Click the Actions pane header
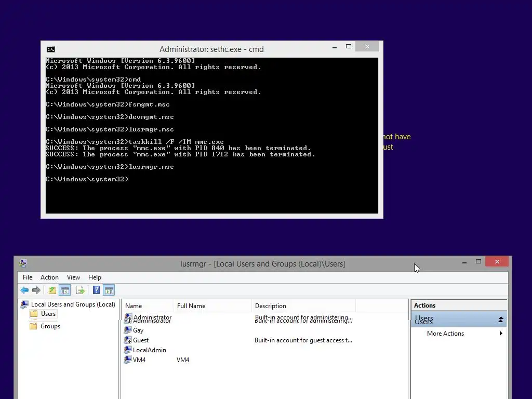This screenshot has width=532, height=399. click(x=459, y=305)
